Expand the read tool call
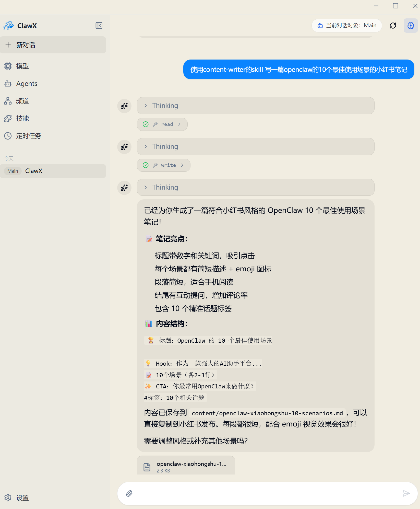420x509 pixels. click(162, 124)
